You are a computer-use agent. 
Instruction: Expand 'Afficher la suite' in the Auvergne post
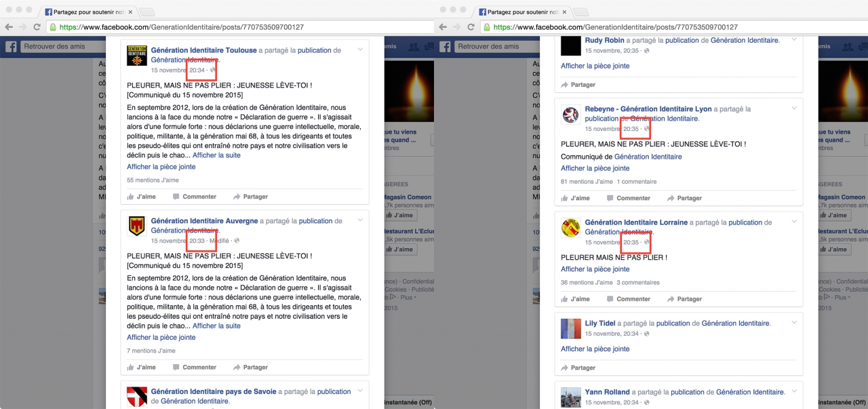coord(216,326)
